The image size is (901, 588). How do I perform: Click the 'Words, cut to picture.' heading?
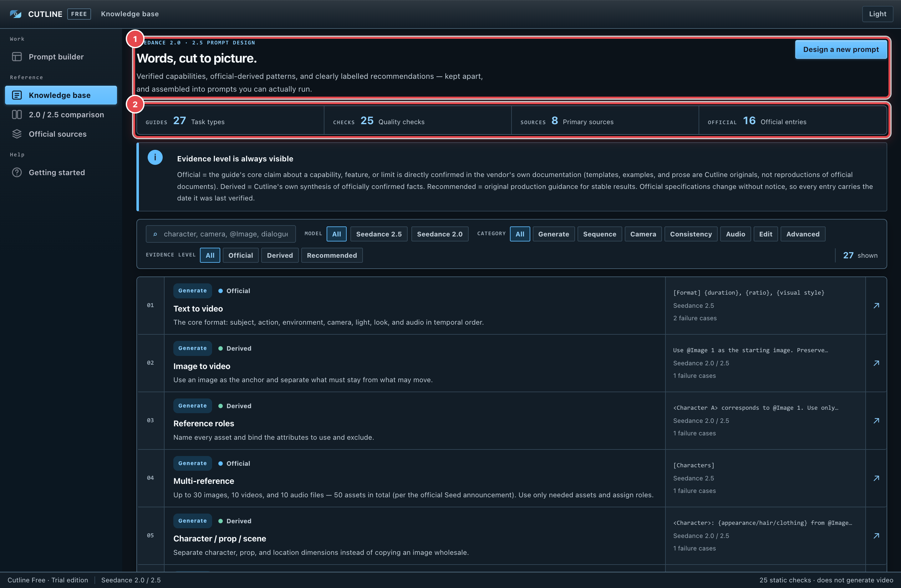pos(196,58)
